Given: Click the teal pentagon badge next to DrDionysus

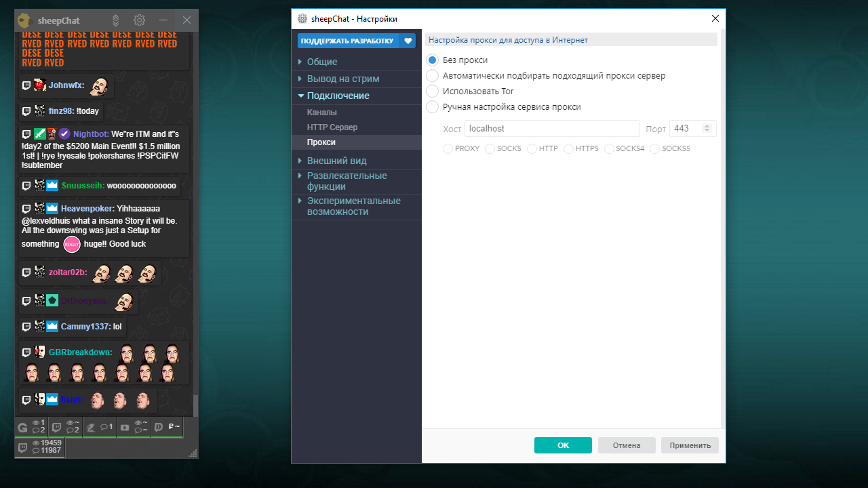Looking at the screenshot, I should (x=52, y=300).
